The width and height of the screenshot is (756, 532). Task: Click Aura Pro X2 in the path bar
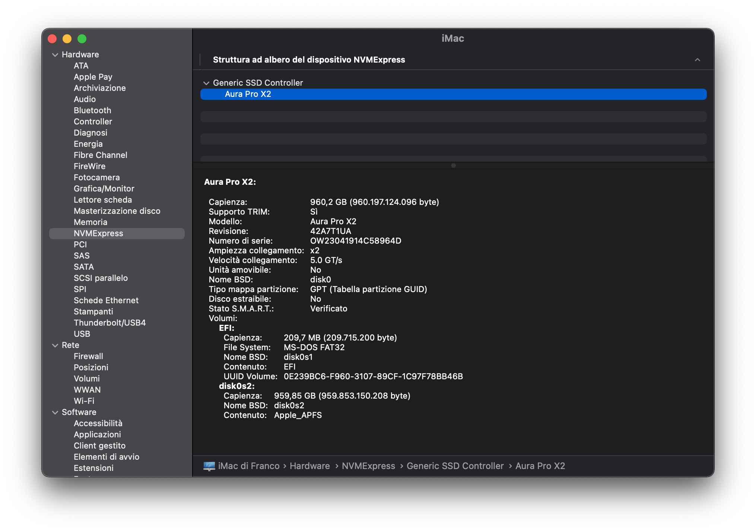(x=540, y=466)
